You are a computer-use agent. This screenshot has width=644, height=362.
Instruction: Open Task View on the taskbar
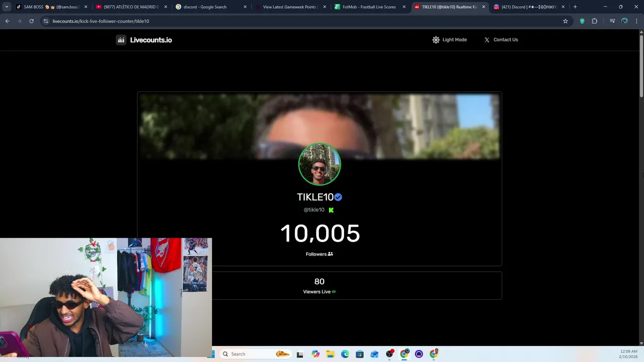300,354
